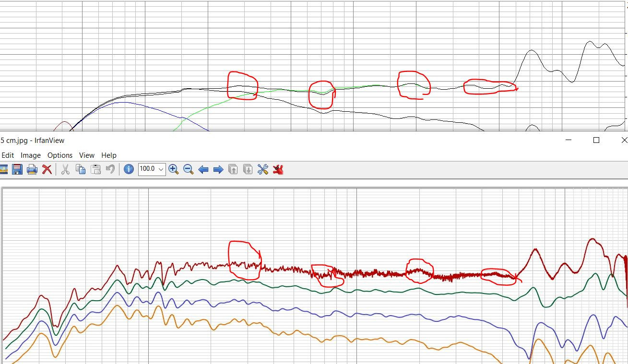Delete the file with the red X icon

[x=47, y=169]
